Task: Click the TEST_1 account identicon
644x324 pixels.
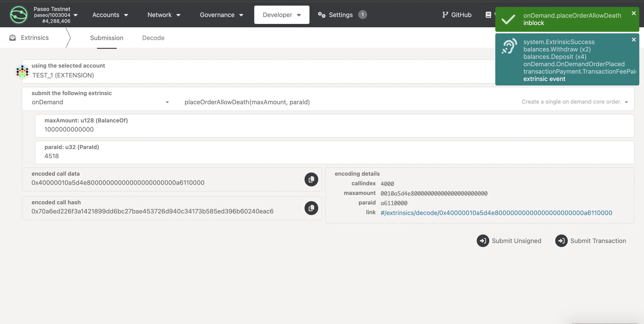Action: (x=22, y=72)
